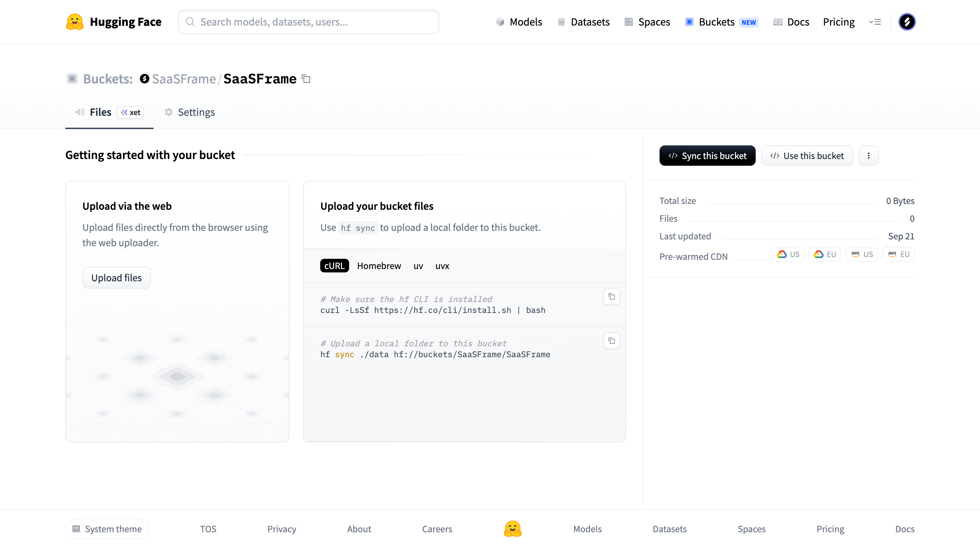The width and height of the screenshot is (980, 553).
Task: Open Datasets from the top navigation
Action: [583, 22]
